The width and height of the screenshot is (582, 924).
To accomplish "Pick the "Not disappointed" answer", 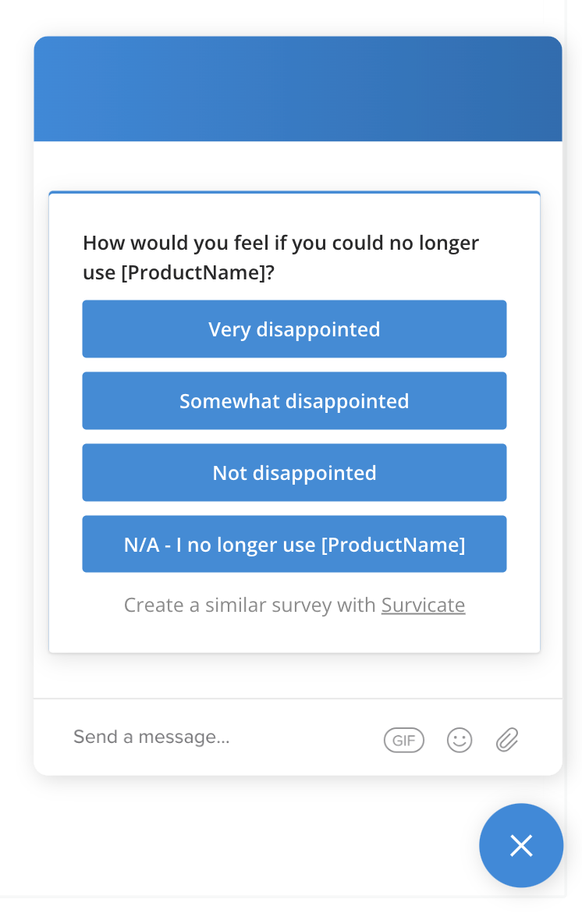I will click(295, 473).
